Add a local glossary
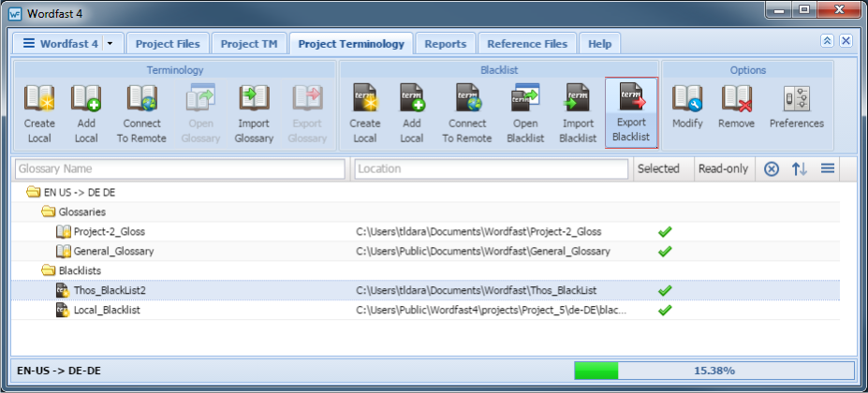Screen dimensions: 868x393 86,114
